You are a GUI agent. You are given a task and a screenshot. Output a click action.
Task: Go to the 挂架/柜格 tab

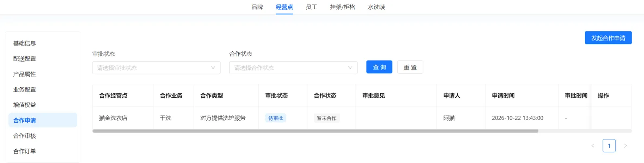(343, 7)
